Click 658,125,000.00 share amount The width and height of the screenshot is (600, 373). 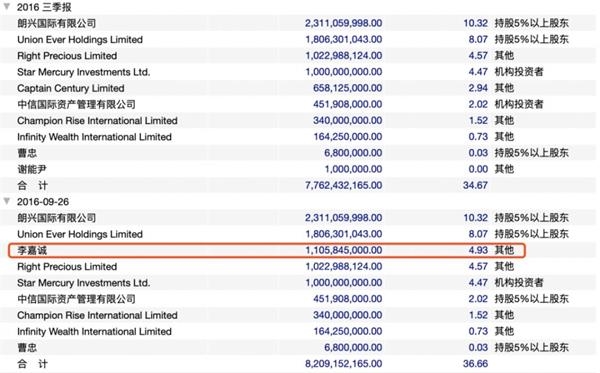(x=347, y=88)
